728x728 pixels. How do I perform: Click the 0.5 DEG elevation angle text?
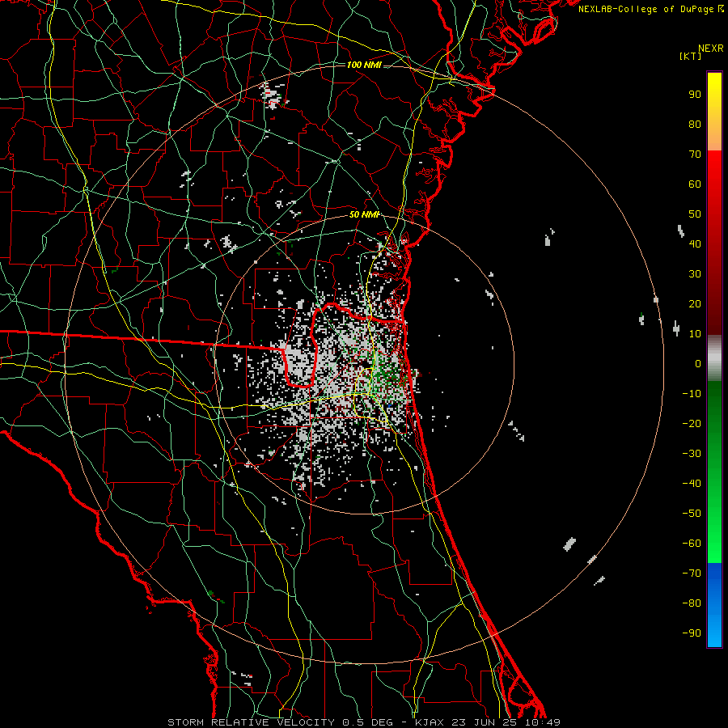(368, 722)
